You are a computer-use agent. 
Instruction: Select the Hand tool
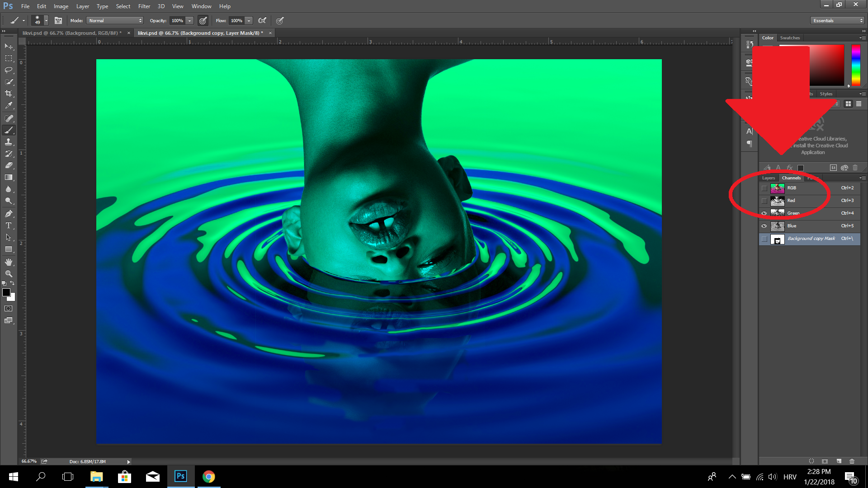(x=9, y=262)
